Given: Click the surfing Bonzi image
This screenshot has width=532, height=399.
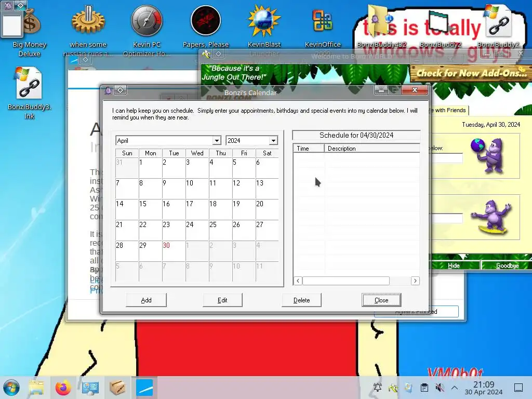Looking at the screenshot, I should pyautogui.click(x=491, y=218).
